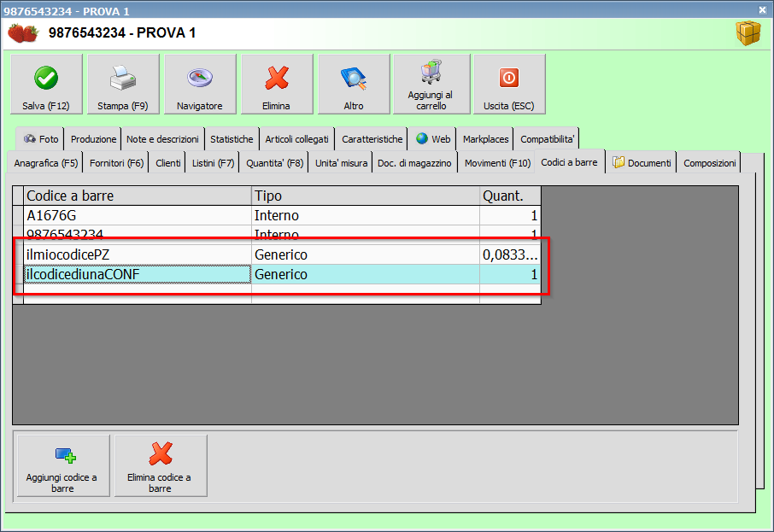Select the Caratteristiche tab
The image size is (774, 532).
372,139
